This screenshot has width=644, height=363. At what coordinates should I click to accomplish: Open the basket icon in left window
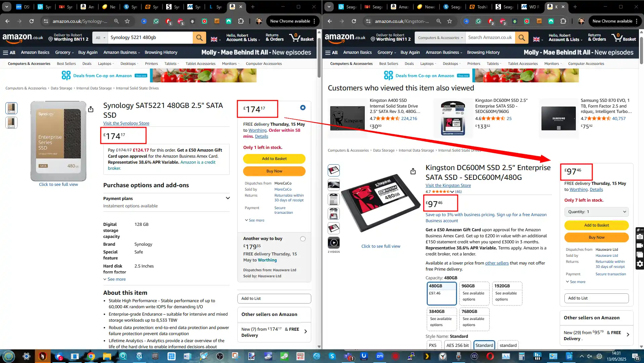coord(302,37)
